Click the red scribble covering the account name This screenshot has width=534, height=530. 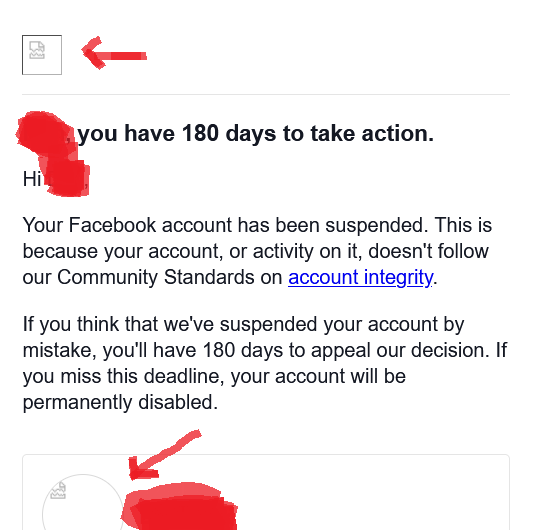(180, 506)
